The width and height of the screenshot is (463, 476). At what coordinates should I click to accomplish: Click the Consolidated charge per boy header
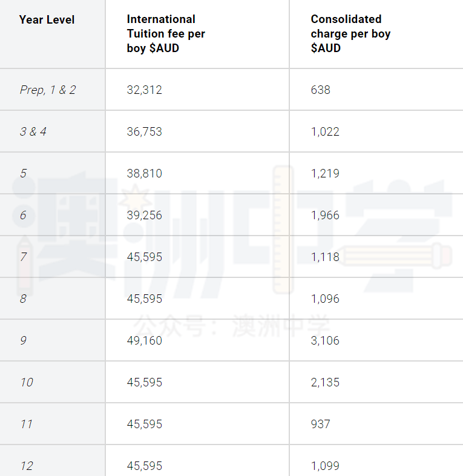coord(350,33)
